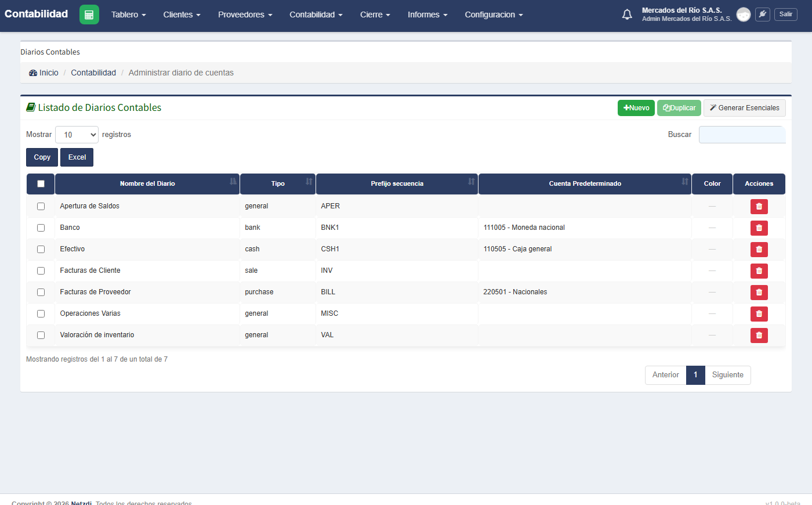
Task: Delete the Banco journal
Action: [759, 228]
